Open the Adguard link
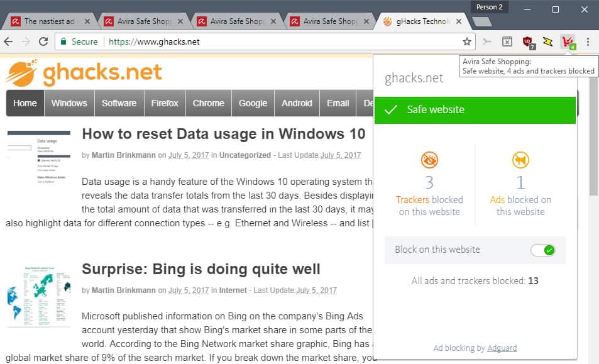 [502, 348]
